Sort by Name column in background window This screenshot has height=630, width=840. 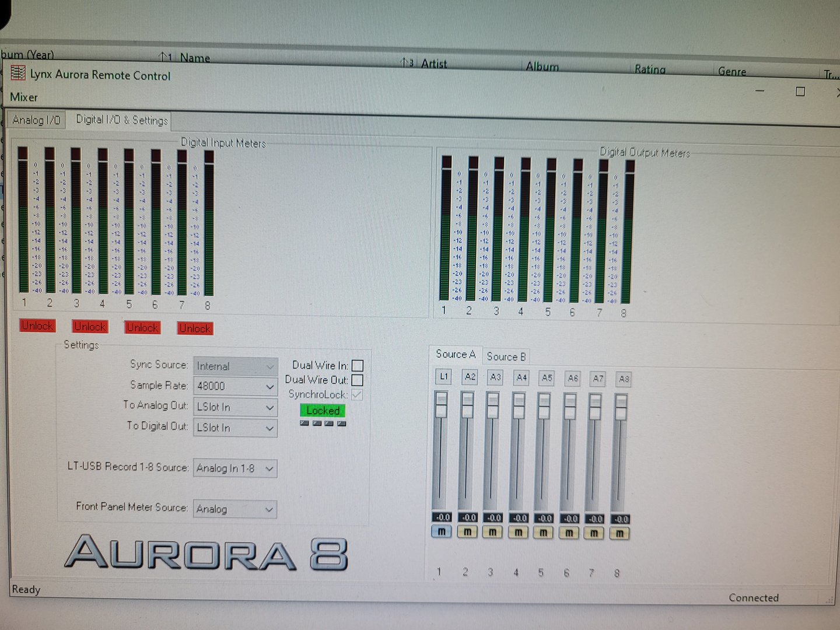point(195,58)
